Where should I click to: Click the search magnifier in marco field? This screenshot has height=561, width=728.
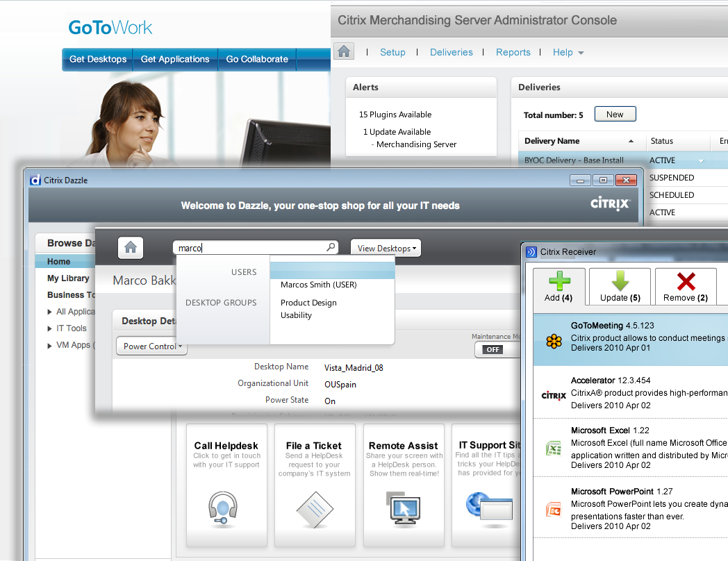[x=331, y=247]
